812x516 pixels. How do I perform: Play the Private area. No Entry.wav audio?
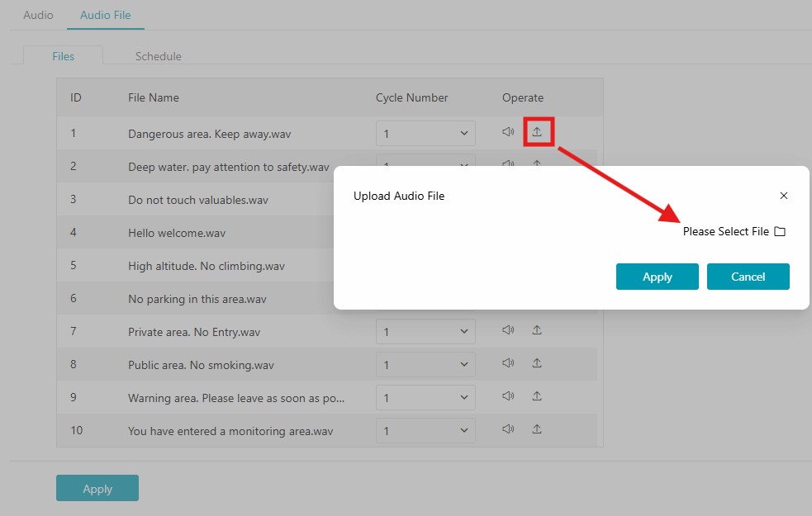508,329
